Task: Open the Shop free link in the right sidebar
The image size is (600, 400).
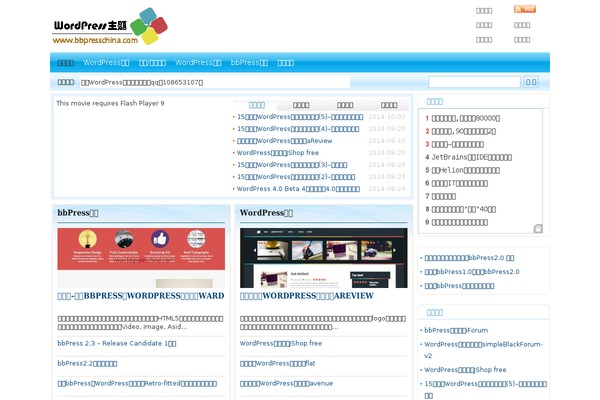Action: (x=465, y=370)
